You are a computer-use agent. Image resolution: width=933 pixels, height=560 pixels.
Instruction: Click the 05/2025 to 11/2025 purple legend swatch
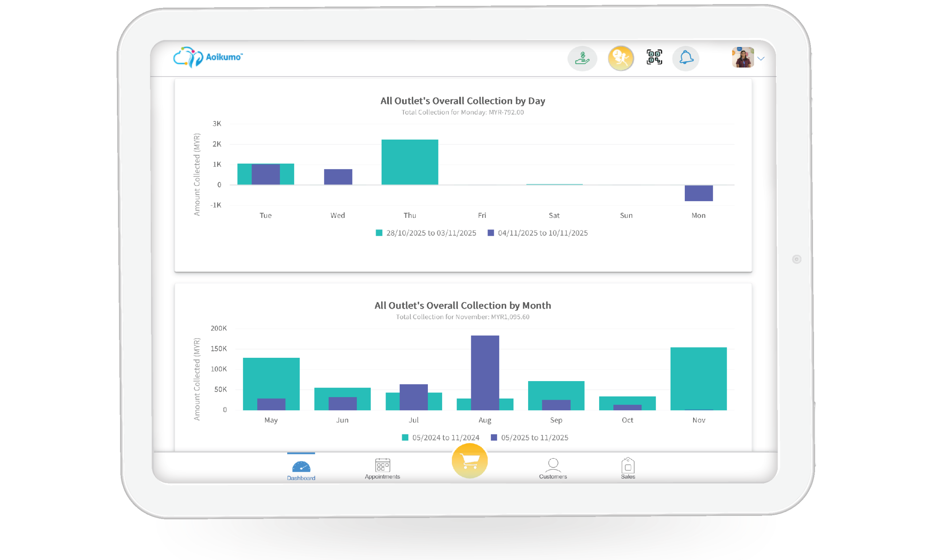(x=494, y=437)
